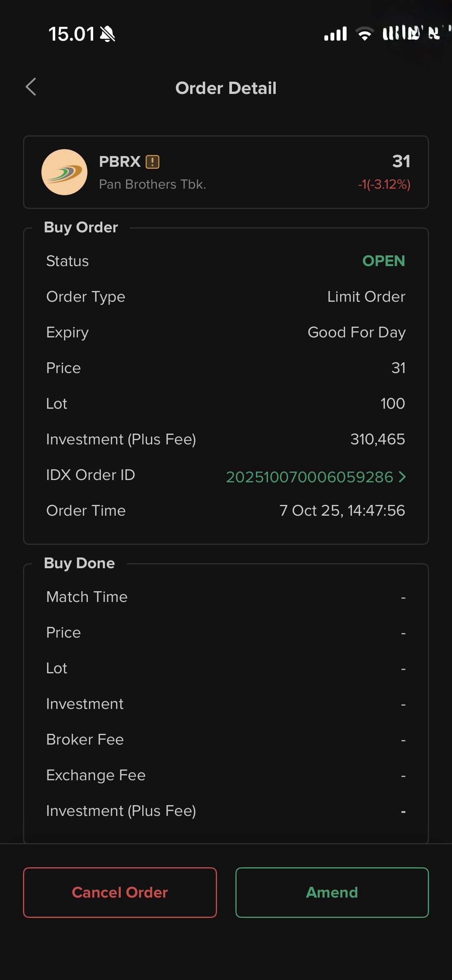
Task: Open the IDX Order ID chevron arrow
Action: 402,477
